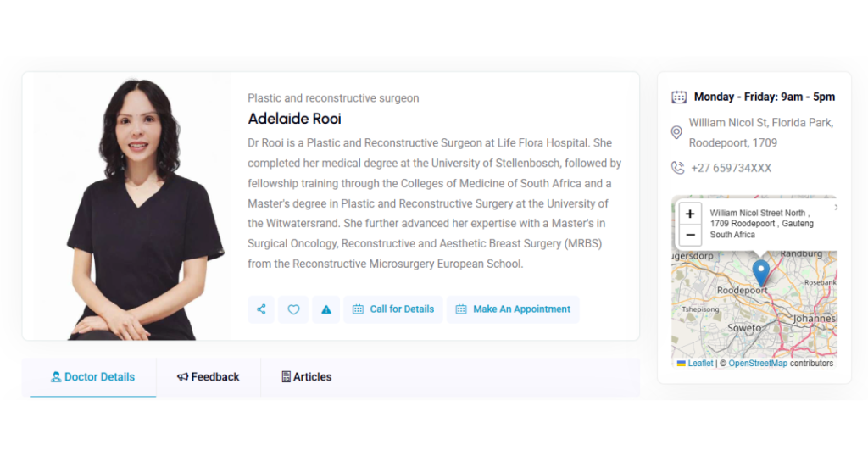Zoom out on the map

pyautogui.click(x=690, y=235)
